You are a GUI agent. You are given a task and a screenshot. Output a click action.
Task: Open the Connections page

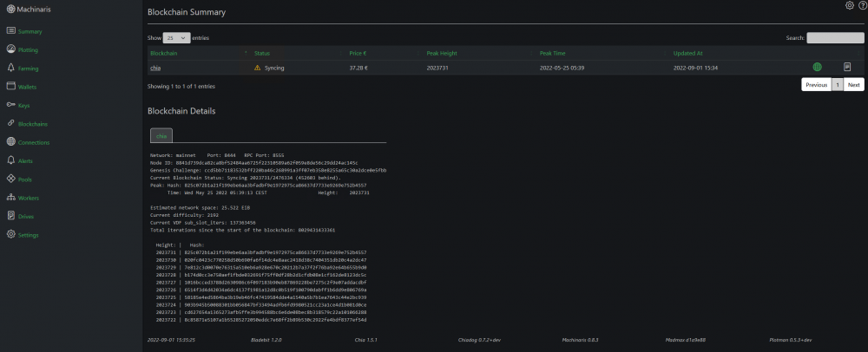pos(34,142)
